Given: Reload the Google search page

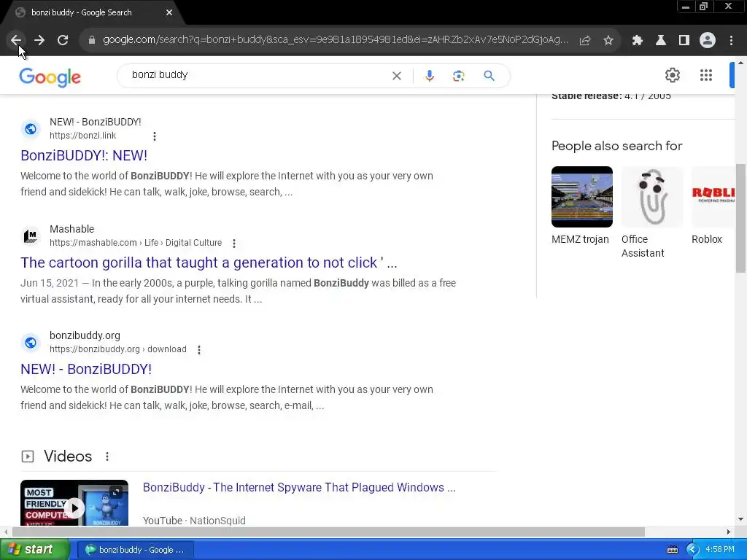Looking at the screenshot, I should 63,40.
